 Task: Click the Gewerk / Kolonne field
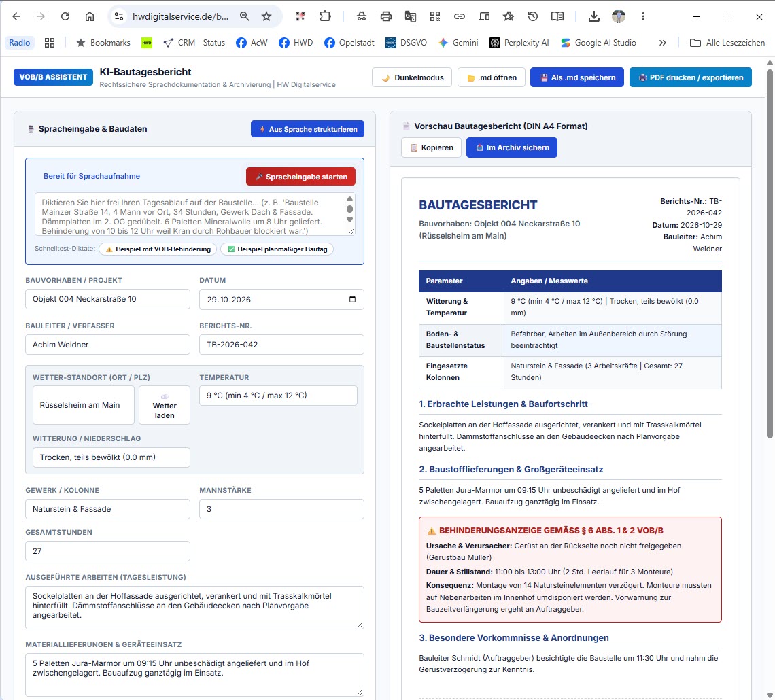pyautogui.click(x=107, y=509)
